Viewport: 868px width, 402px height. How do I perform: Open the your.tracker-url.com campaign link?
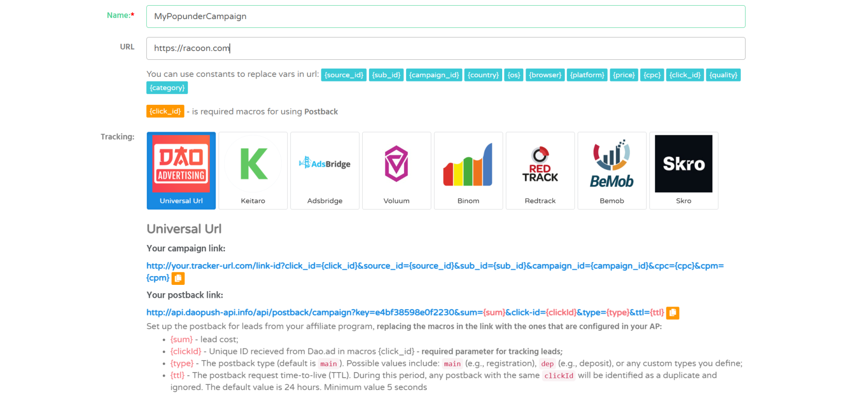tap(435, 271)
